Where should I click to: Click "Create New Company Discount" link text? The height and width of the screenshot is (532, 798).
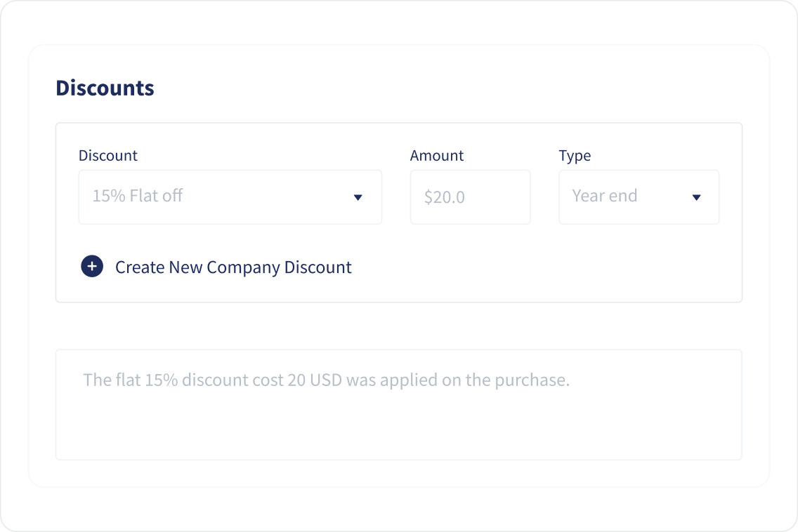[233, 267]
